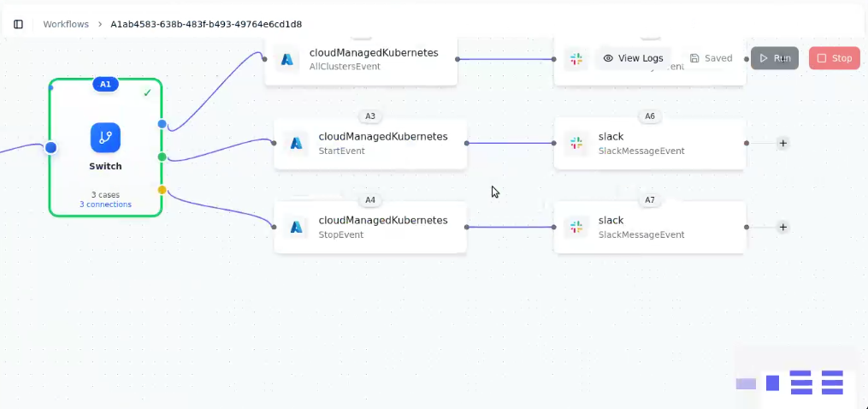Image resolution: width=868 pixels, height=409 pixels.
Task: Click the Azure icon on AllClustersEvent node
Action: [287, 59]
